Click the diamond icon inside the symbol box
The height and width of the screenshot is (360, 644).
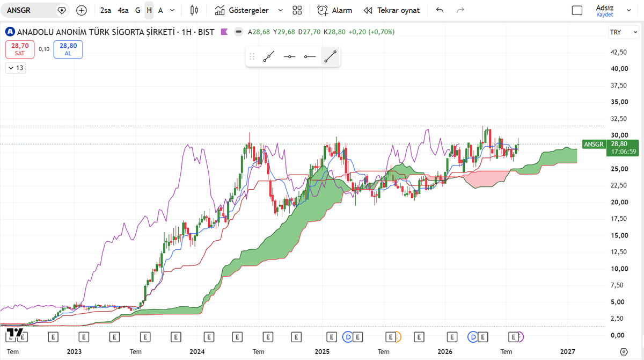[x=62, y=10]
